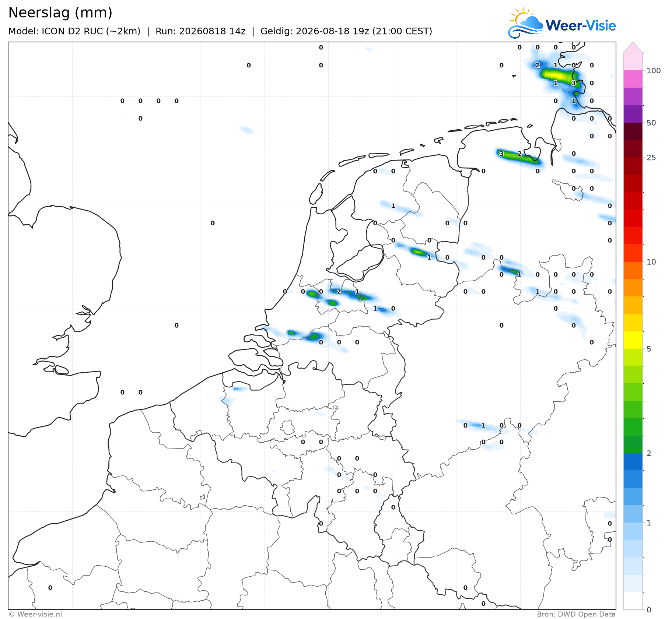Select the pink 100 mm legend swatch
Viewport: 672px width, 619px height.
633,61
